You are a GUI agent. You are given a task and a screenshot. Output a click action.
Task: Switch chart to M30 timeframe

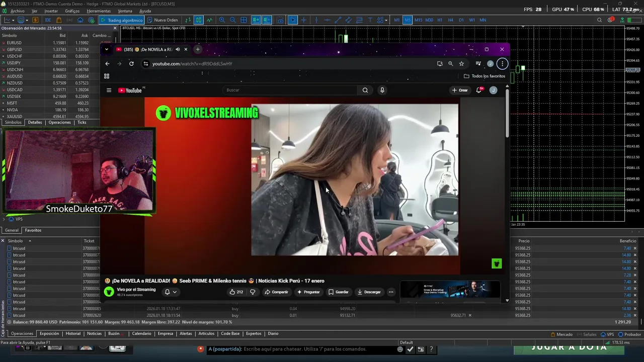pyautogui.click(x=429, y=20)
